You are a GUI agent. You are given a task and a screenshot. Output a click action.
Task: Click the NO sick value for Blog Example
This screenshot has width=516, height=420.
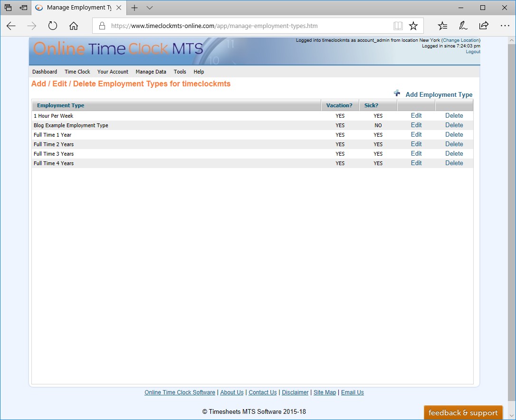pyautogui.click(x=378, y=125)
